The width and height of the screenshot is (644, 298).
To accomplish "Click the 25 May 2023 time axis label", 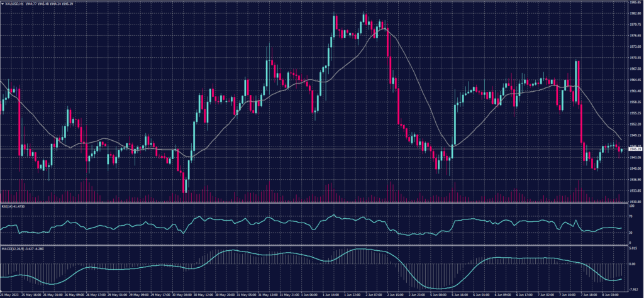I will click(x=9, y=294).
